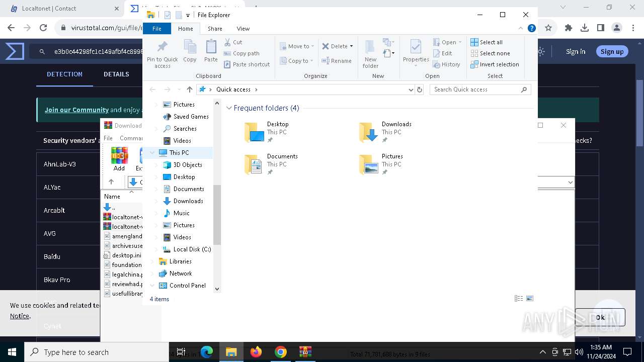644x362 pixels.
Task: Click Join our Community link
Action: 76,110
